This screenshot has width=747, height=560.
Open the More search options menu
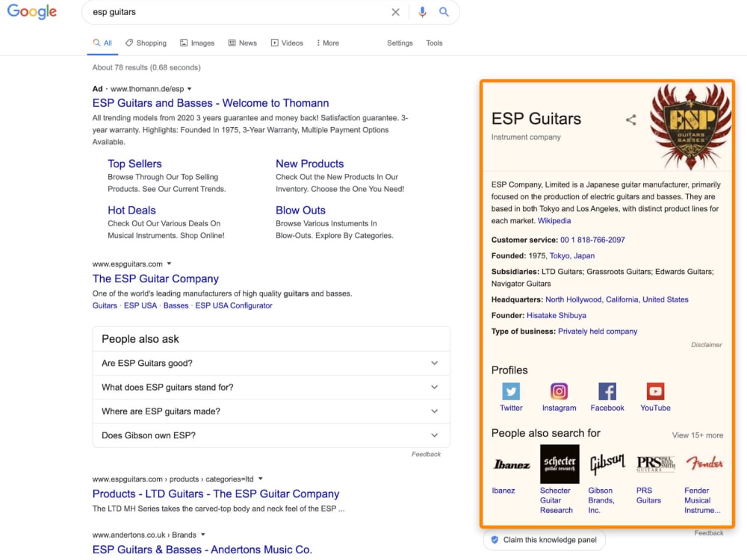coord(328,43)
